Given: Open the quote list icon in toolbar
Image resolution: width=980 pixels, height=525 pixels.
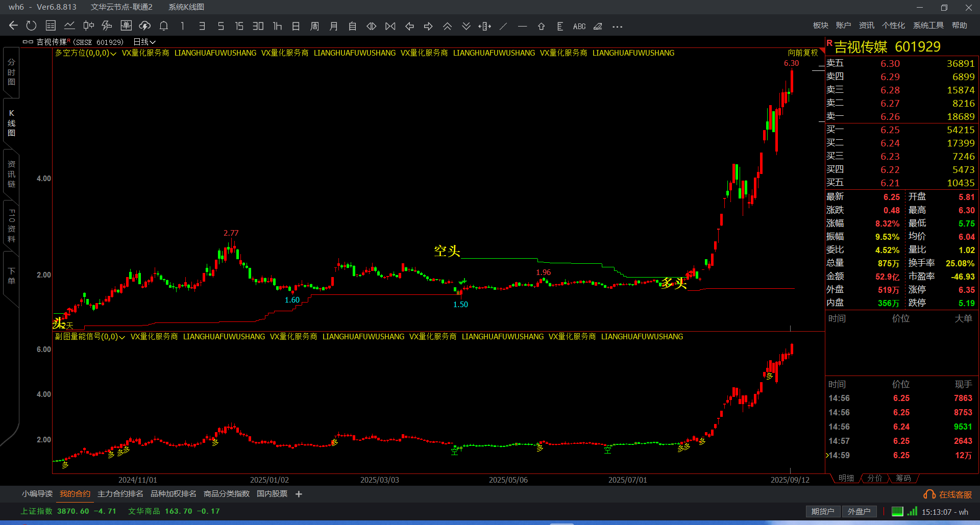Looking at the screenshot, I should click(51, 26).
